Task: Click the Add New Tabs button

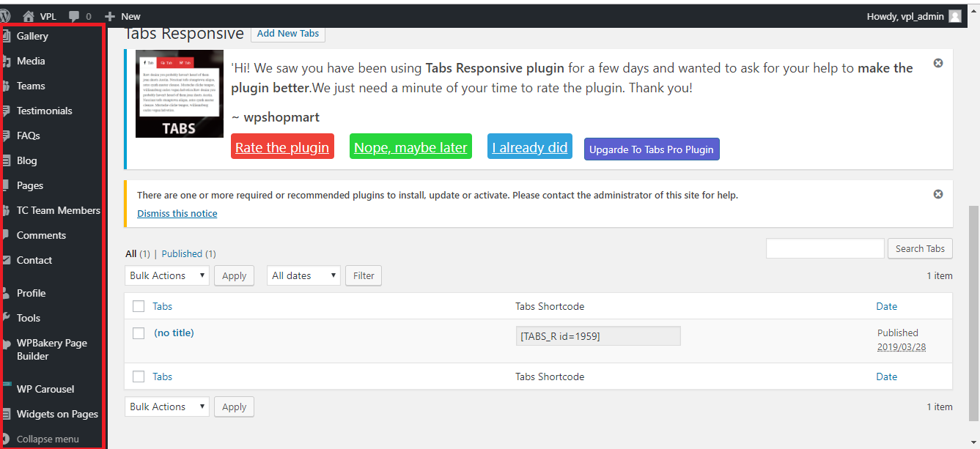Action: click(287, 33)
